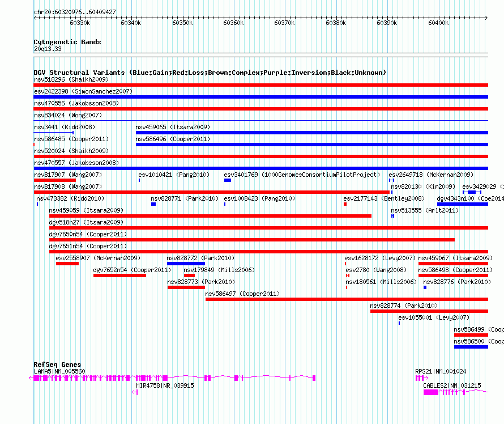Click esv1010421 (Pang2010) label
504x424 pixels.
pos(174,175)
